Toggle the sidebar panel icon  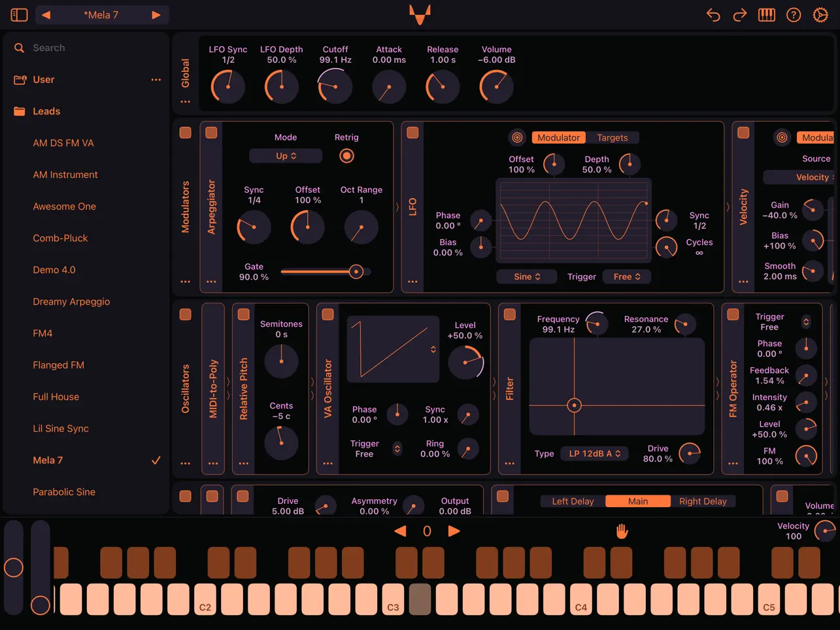[19, 14]
